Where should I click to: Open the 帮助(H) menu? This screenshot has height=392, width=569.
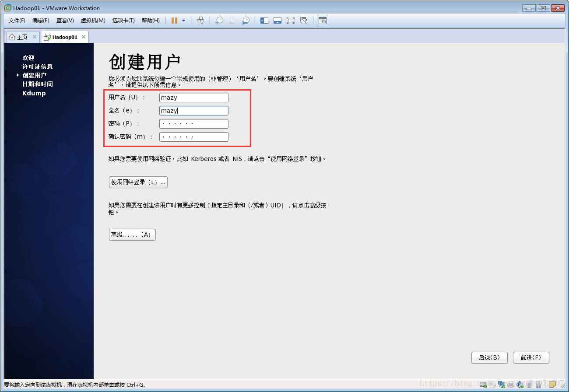click(151, 21)
